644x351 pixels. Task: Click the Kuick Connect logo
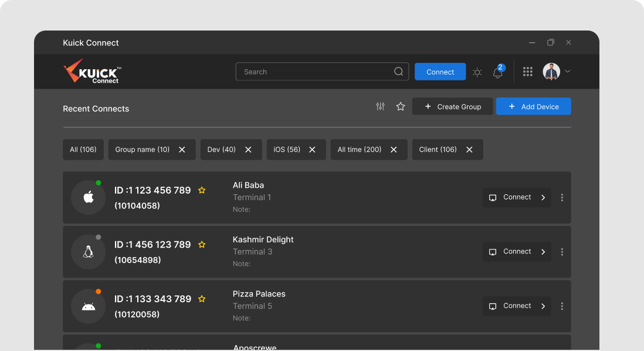pos(93,71)
